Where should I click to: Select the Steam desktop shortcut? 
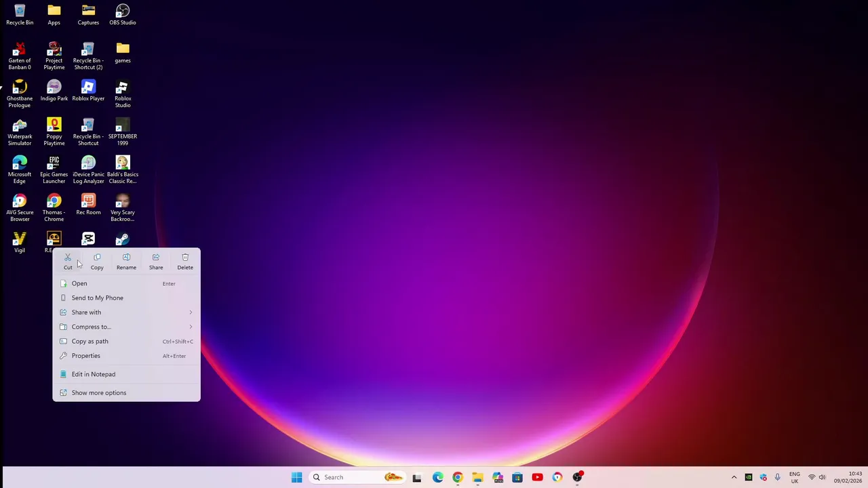123,239
